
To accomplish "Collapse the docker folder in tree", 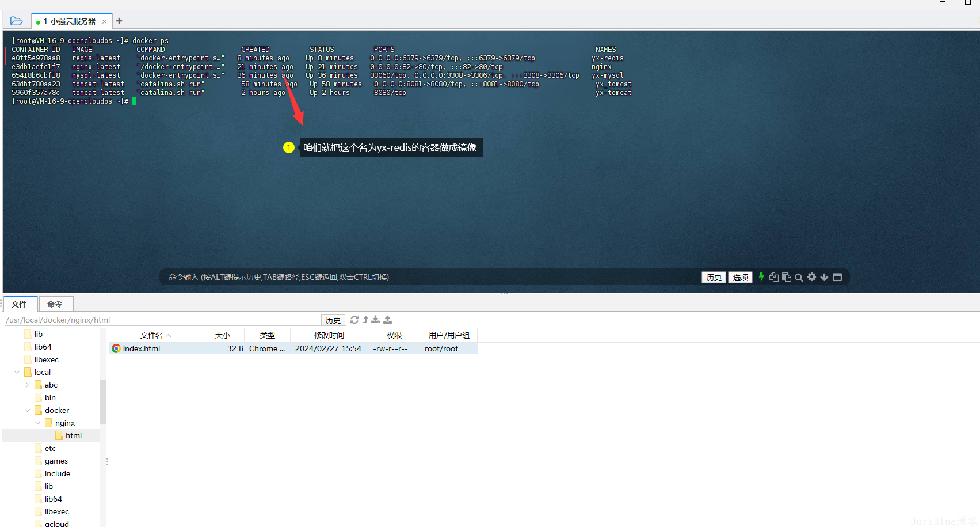I will coord(27,410).
